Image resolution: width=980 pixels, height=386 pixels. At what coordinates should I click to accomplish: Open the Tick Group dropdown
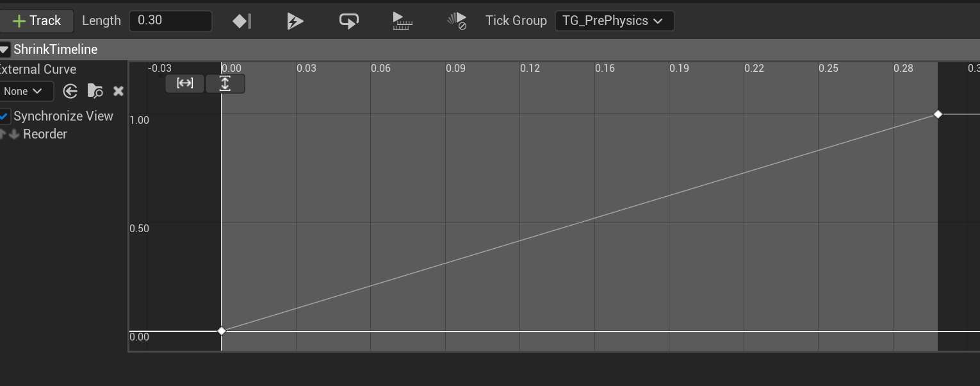coord(614,21)
